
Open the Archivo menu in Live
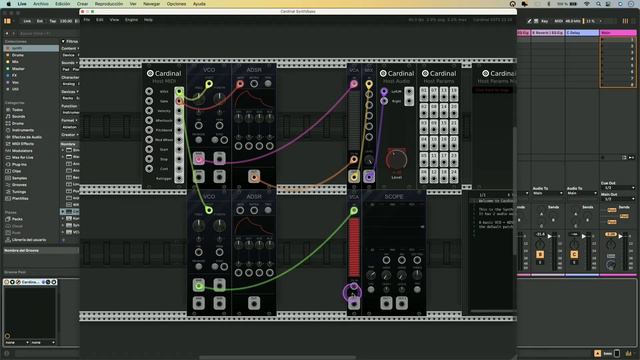(40, 4)
